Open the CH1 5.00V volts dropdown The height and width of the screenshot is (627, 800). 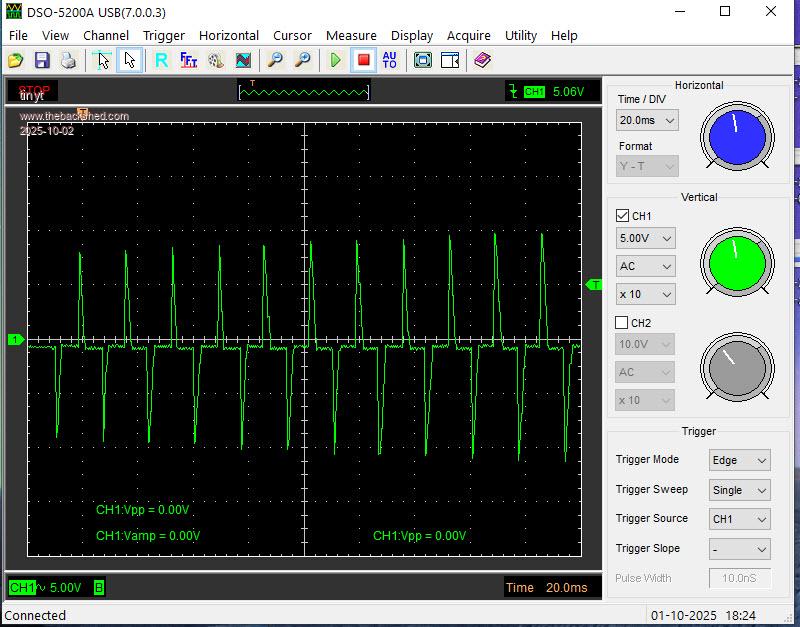point(646,239)
